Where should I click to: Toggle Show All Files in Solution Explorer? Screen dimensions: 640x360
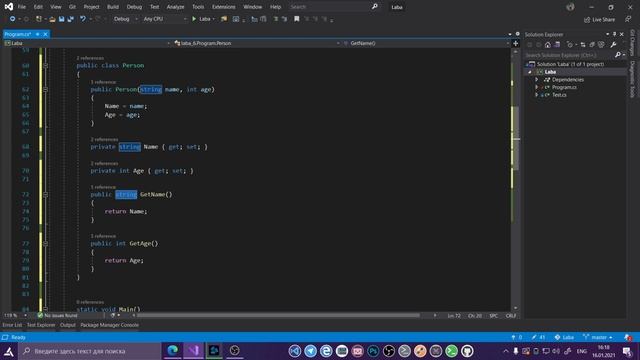pos(601,45)
